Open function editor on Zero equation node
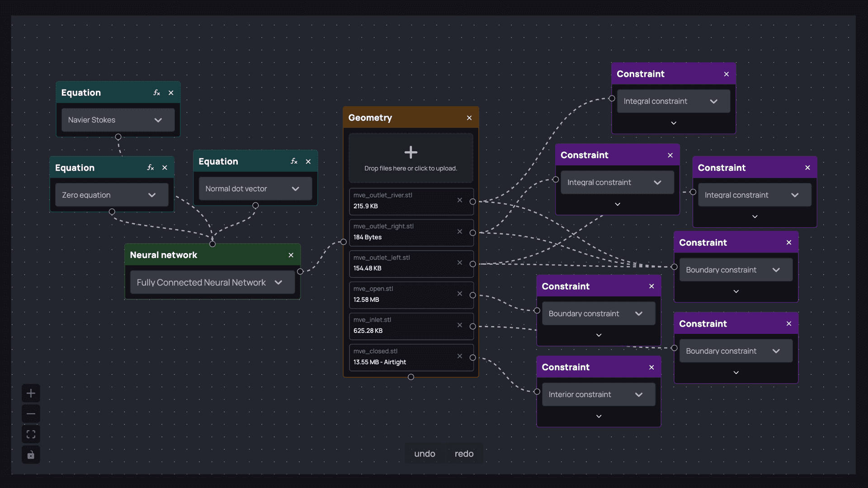 (150, 168)
